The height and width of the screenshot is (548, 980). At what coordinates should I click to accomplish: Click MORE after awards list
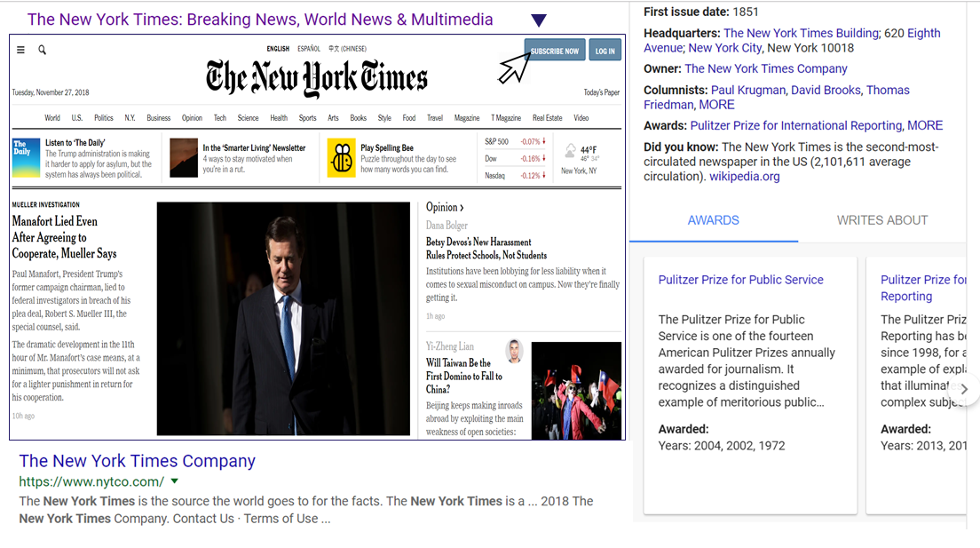(x=925, y=126)
